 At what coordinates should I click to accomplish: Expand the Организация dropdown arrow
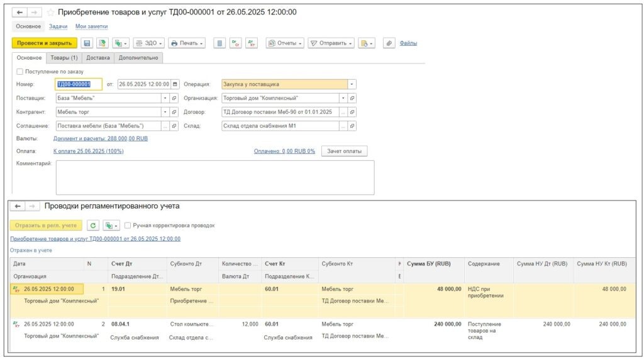(343, 98)
